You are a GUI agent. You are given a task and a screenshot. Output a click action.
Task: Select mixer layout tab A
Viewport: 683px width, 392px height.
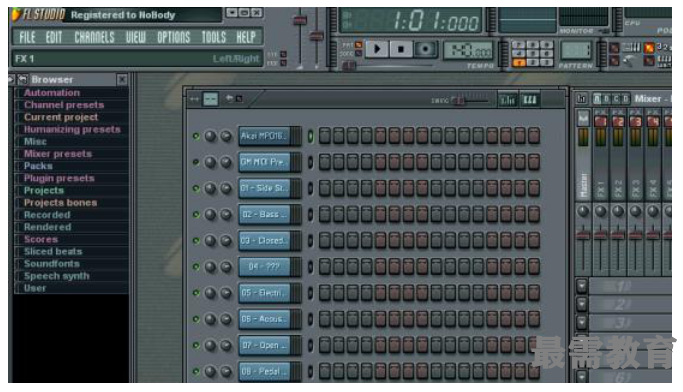(598, 99)
